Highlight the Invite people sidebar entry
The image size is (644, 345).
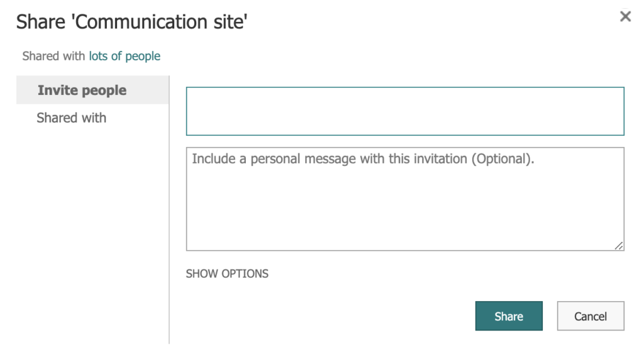(82, 90)
